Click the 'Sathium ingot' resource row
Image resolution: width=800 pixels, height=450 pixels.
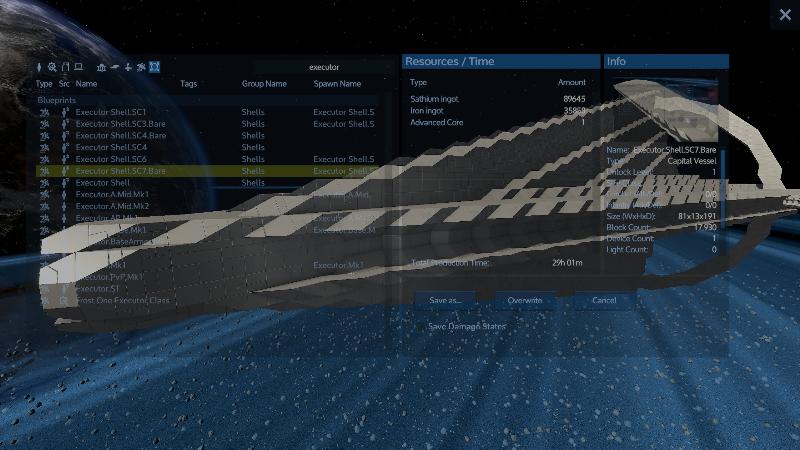pyautogui.click(x=497, y=99)
